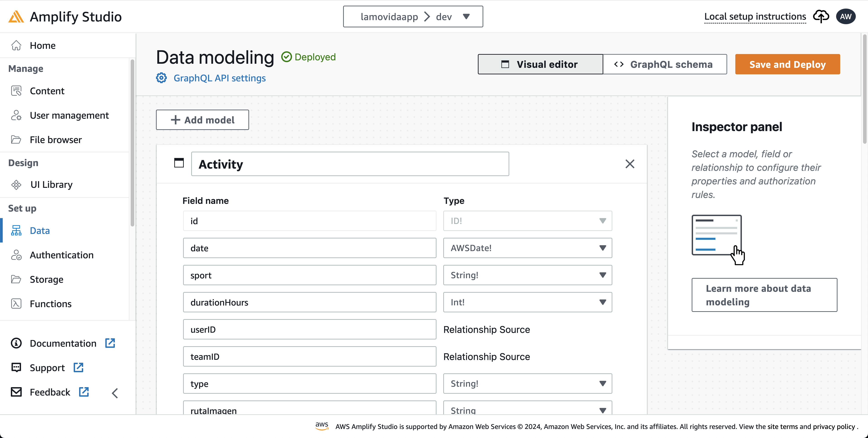
Task: Click the Activity model name field
Action: [x=350, y=164]
